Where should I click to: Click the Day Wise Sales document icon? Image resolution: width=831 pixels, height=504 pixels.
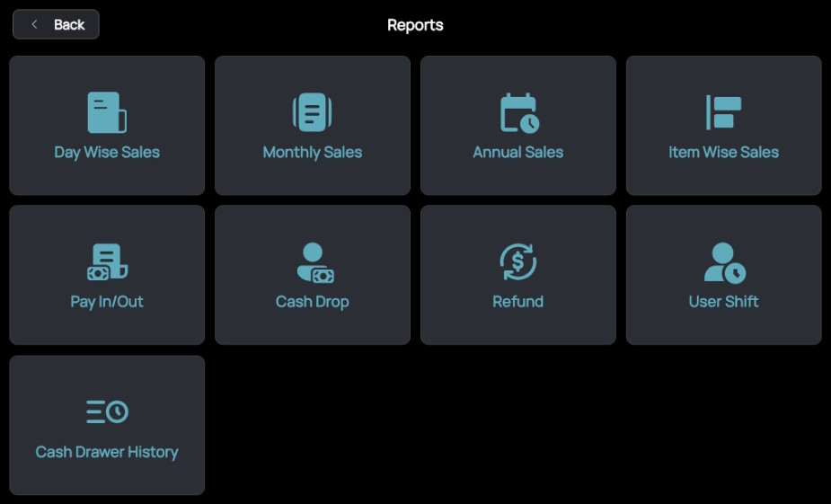tap(107, 112)
